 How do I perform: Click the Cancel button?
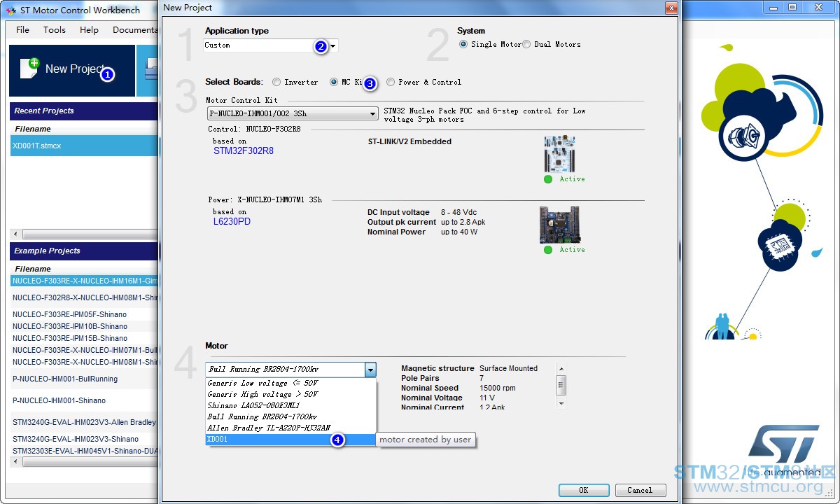(x=640, y=490)
